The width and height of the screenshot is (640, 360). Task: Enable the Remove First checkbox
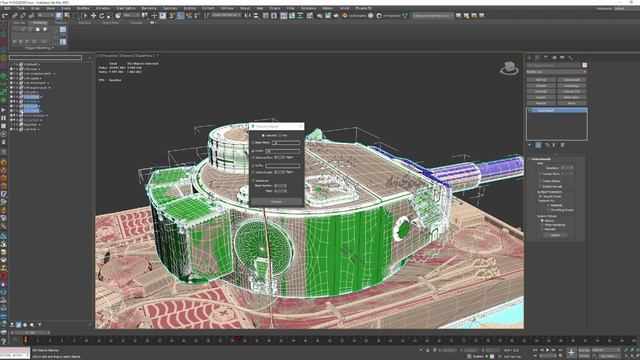click(x=253, y=158)
